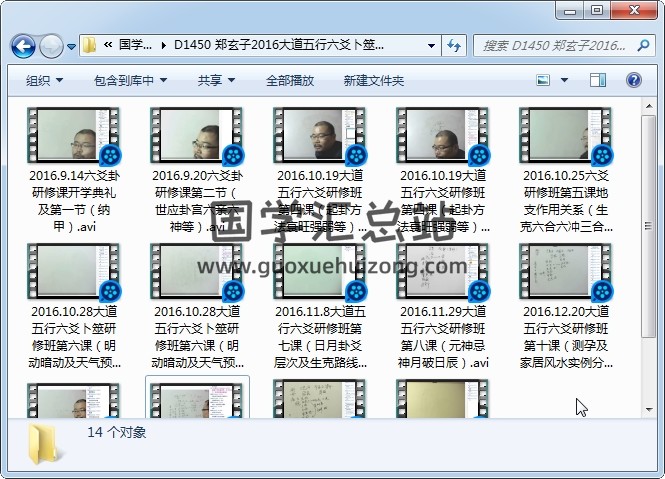Select the 2016.11.8大道五行六爻研修班第七课 thumbnail
665x479 pixels.
tap(320, 271)
